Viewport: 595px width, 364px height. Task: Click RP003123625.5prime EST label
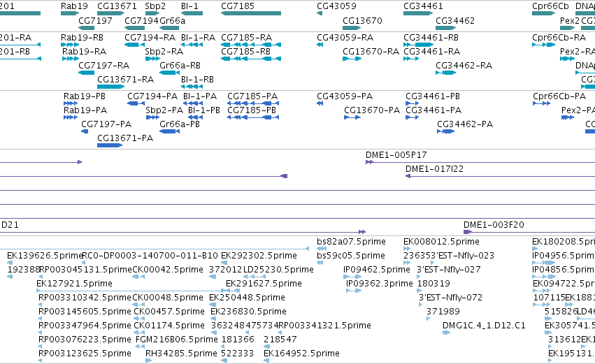[85, 354]
